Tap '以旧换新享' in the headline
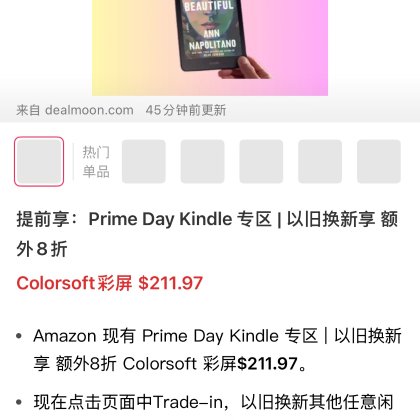420x420 pixels. coord(331,219)
